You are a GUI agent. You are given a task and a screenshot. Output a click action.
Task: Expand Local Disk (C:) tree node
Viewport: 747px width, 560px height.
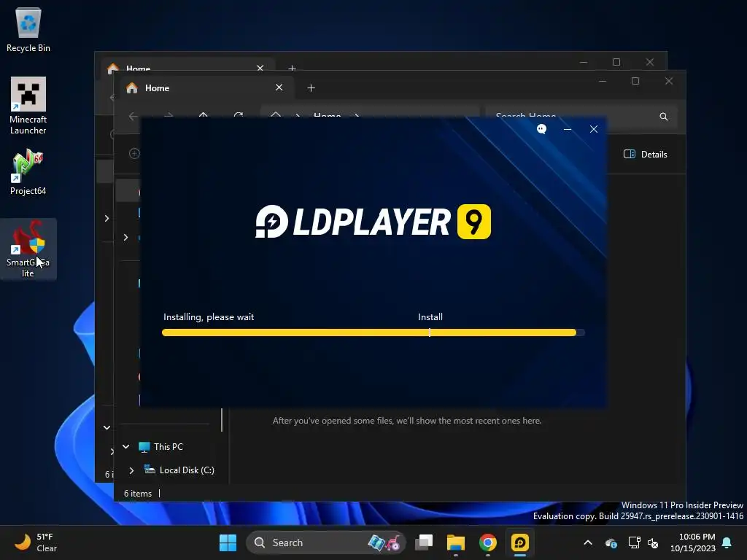(x=131, y=470)
